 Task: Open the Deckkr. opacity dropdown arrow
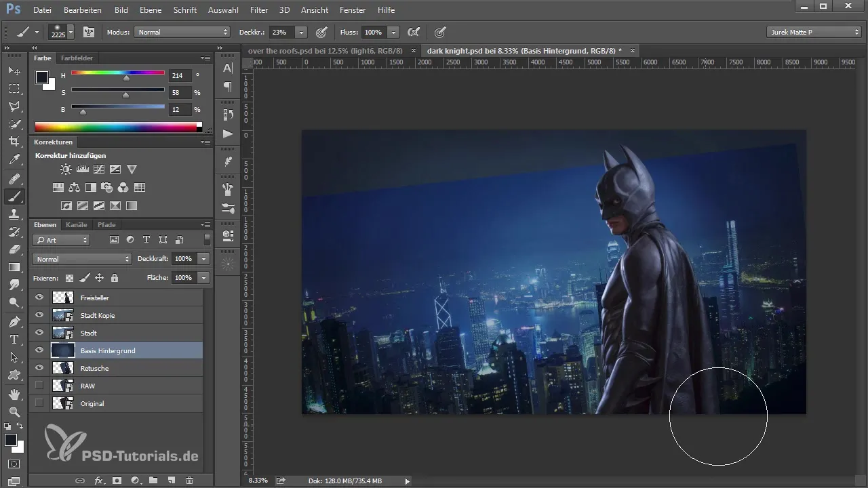pos(301,32)
